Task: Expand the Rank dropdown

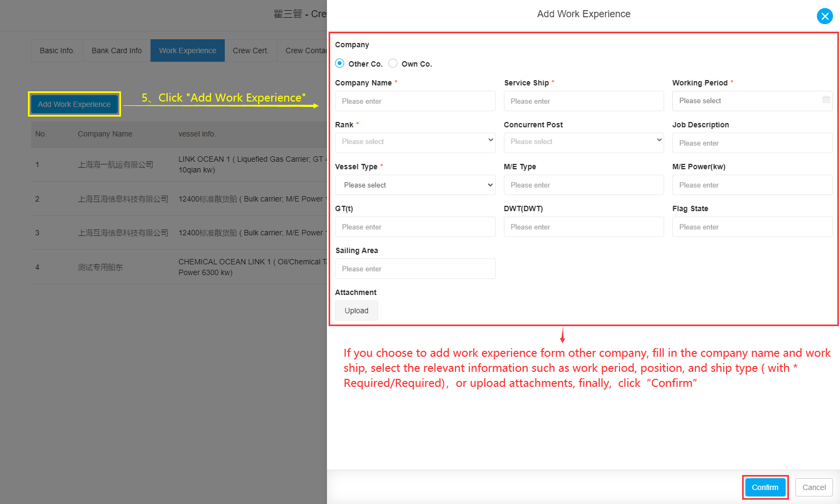Action: [415, 142]
